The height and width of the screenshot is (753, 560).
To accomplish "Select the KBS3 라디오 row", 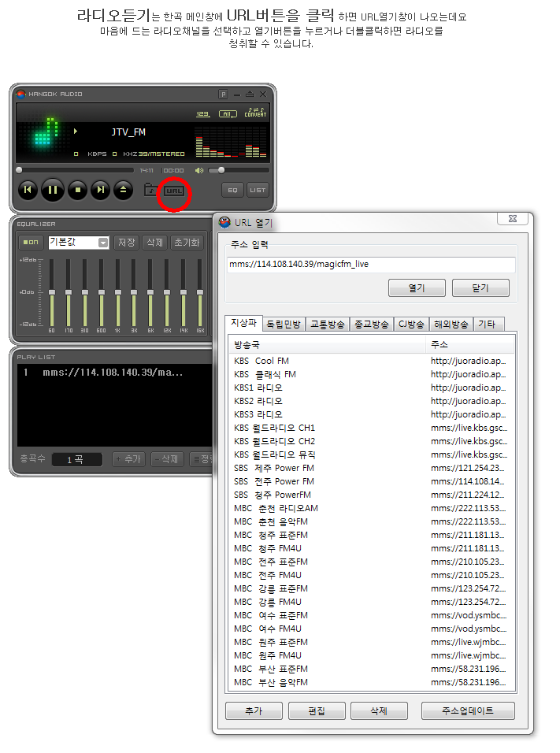I will 372,414.
